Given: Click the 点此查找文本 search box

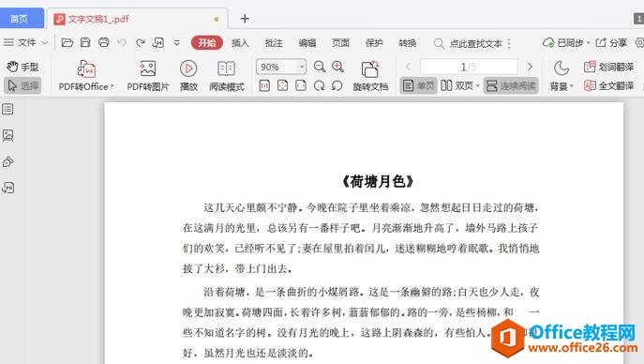Looking at the screenshot, I should (x=468, y=43).
